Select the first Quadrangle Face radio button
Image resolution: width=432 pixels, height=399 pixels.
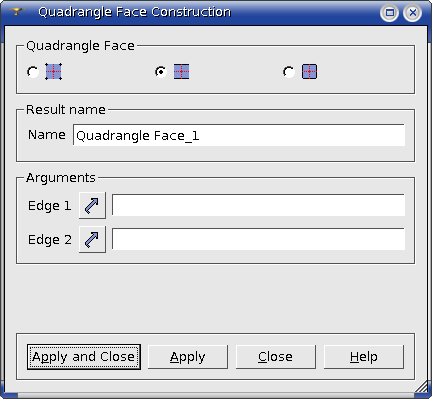(x=33, y=72)
